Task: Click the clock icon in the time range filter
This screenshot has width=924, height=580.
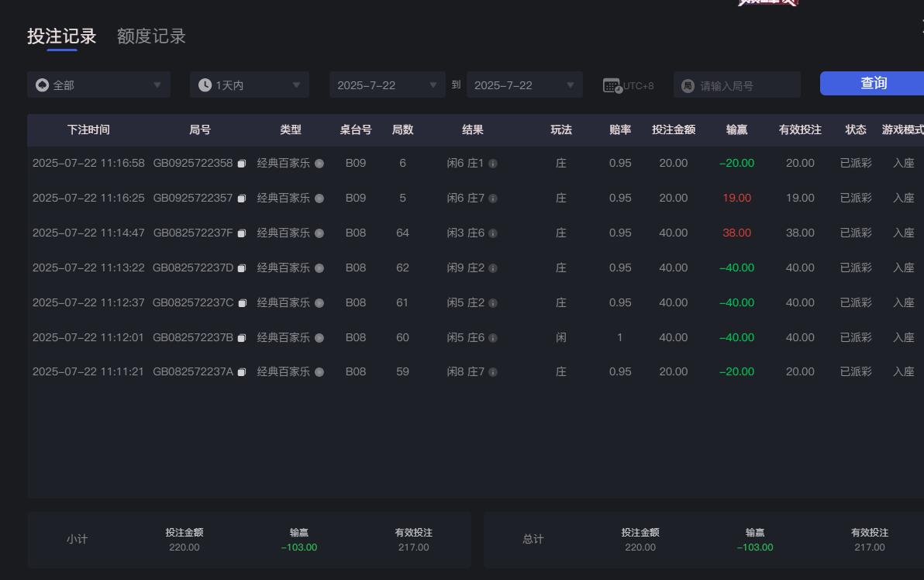Action: 204,85
